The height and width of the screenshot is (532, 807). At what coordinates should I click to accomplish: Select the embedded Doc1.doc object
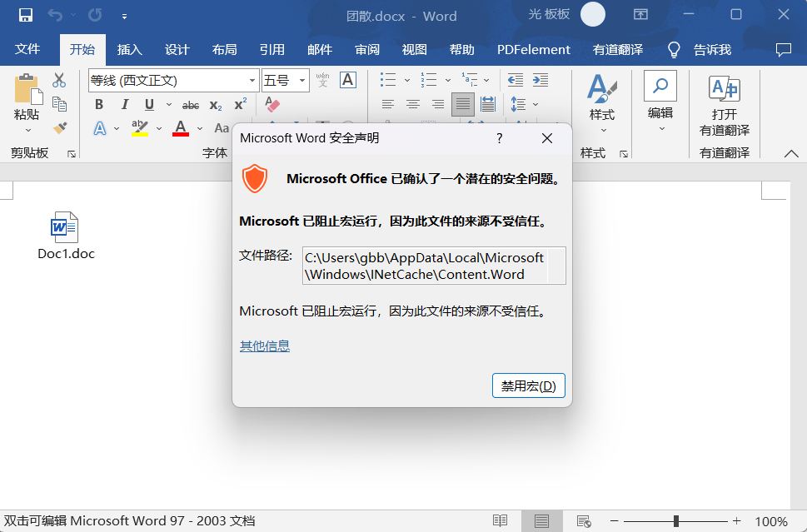tap(66, 236)
